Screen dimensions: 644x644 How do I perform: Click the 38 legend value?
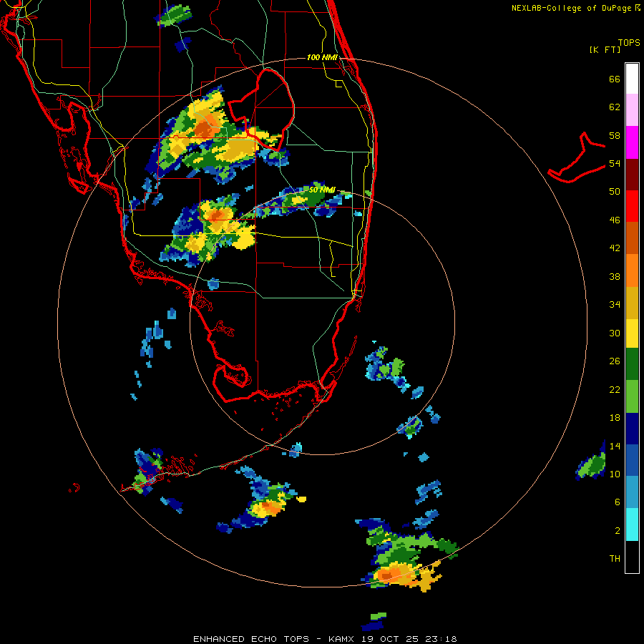615,276
